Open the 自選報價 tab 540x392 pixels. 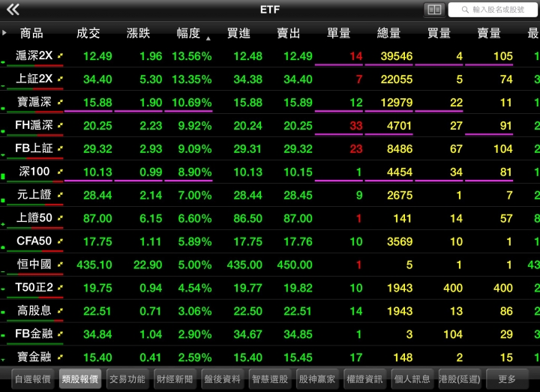tap(33, 379)
